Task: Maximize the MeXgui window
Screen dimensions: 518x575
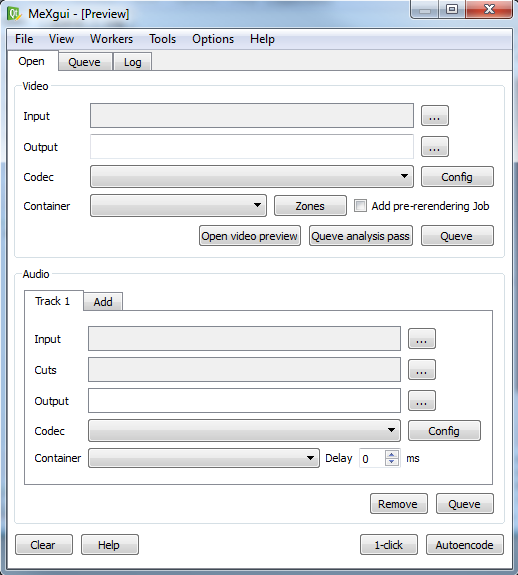Action: (x=452, y=10)
